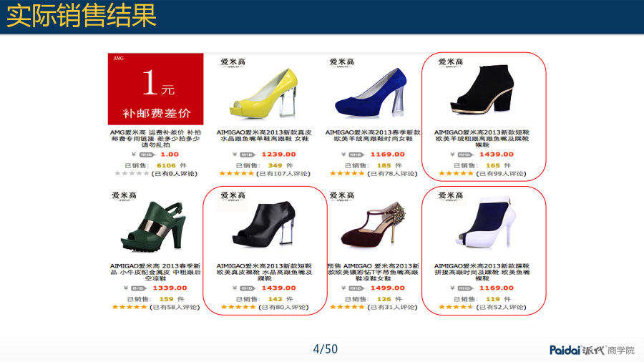The width and height of the screenshot is (644, 362).
Task: Open the 小牛皮配金属皮 中粗跟 title link
Action: [x=155, y=272]
